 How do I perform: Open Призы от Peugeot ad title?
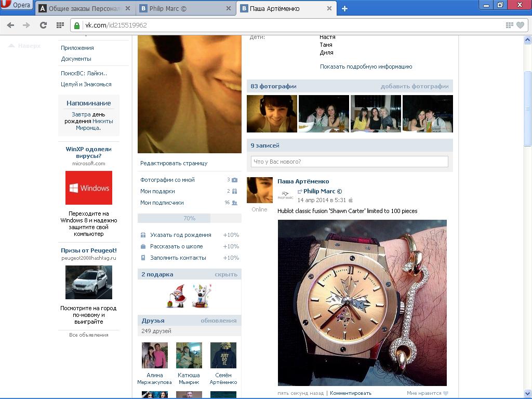[88, 250]
